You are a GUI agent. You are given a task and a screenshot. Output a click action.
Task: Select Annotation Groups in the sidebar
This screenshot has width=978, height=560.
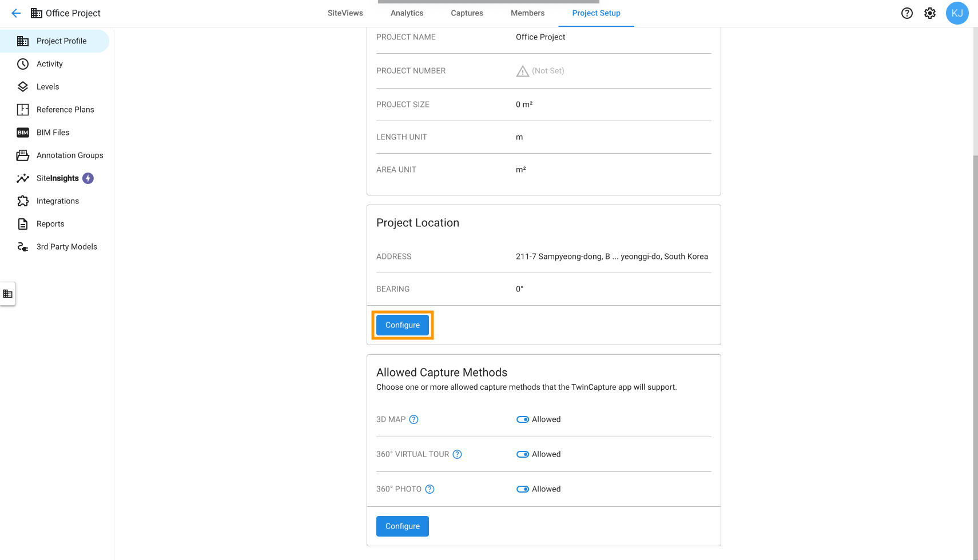point(69,155)
